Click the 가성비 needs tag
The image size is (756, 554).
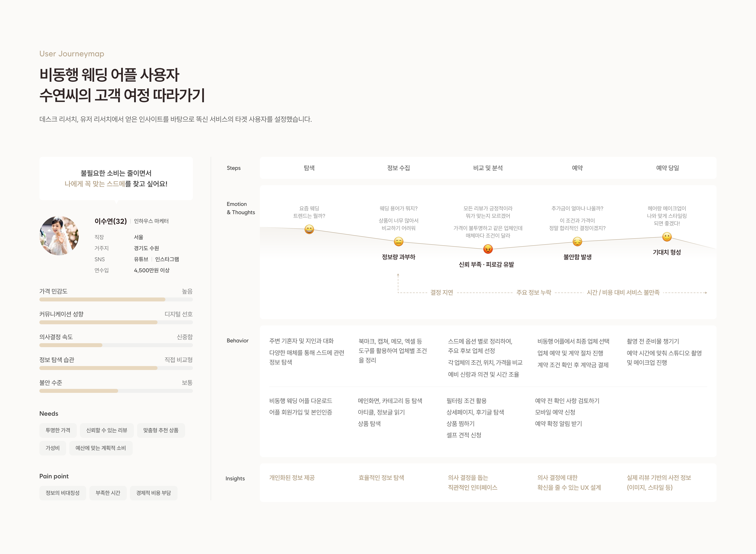coord(53,448)
